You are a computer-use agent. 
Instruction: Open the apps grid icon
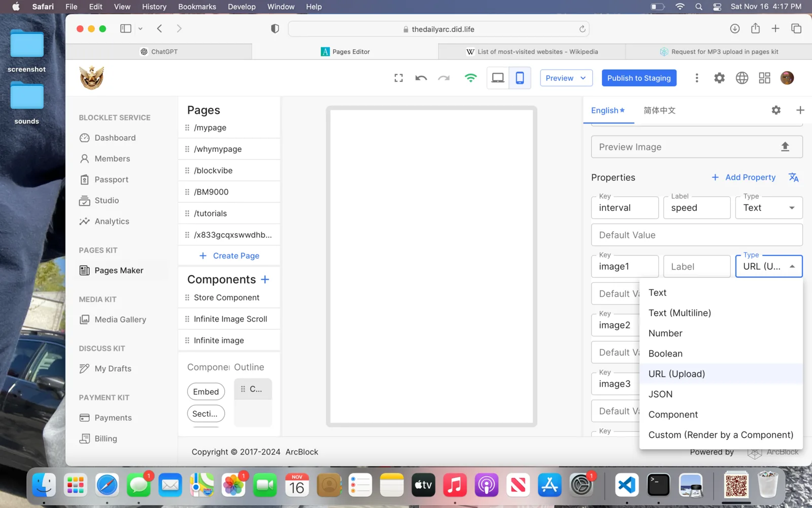(765, 78)
